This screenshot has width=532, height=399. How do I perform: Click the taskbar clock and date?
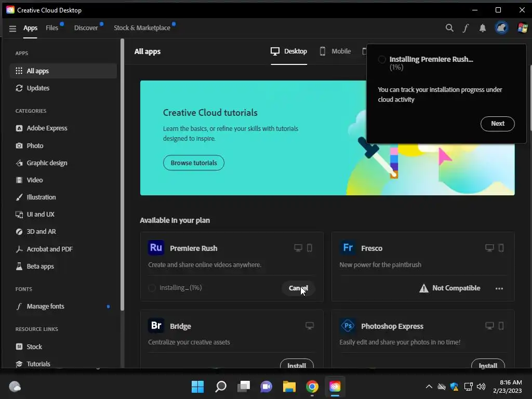pos(507,387)
